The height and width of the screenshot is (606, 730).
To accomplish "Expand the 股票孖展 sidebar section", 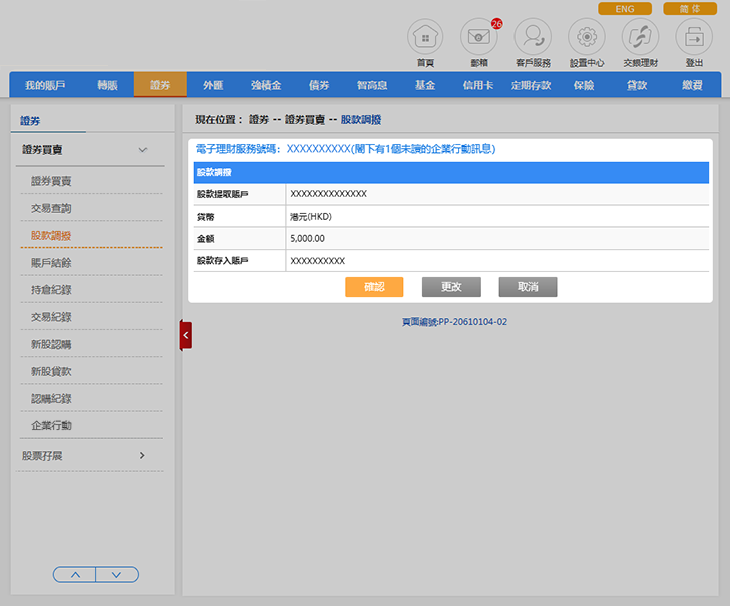I will click(142, 456).
